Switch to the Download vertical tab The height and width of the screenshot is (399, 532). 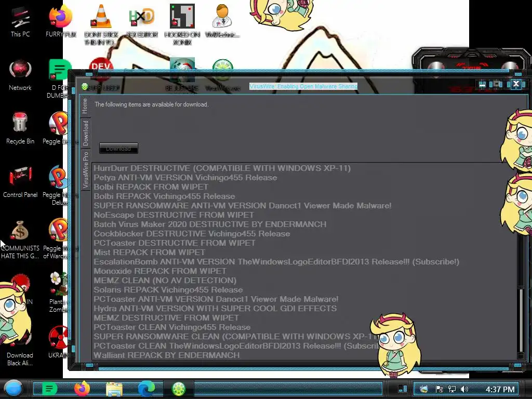[86, 134]
